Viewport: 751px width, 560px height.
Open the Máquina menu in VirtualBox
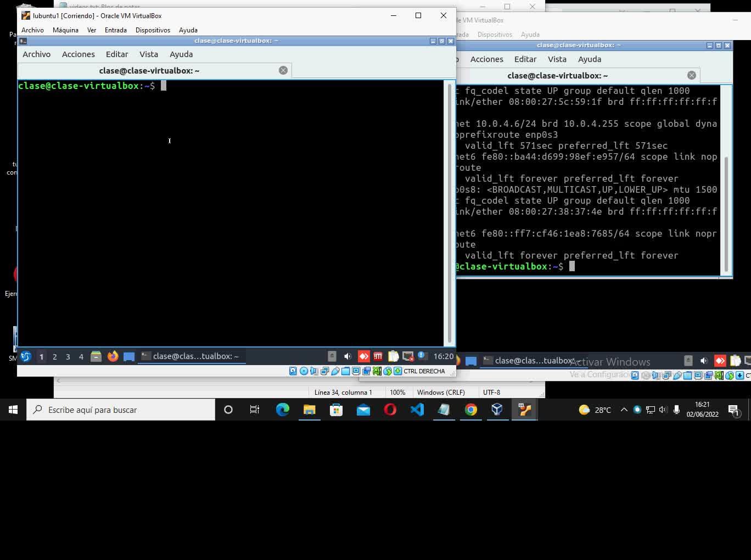tap(65, 30)
